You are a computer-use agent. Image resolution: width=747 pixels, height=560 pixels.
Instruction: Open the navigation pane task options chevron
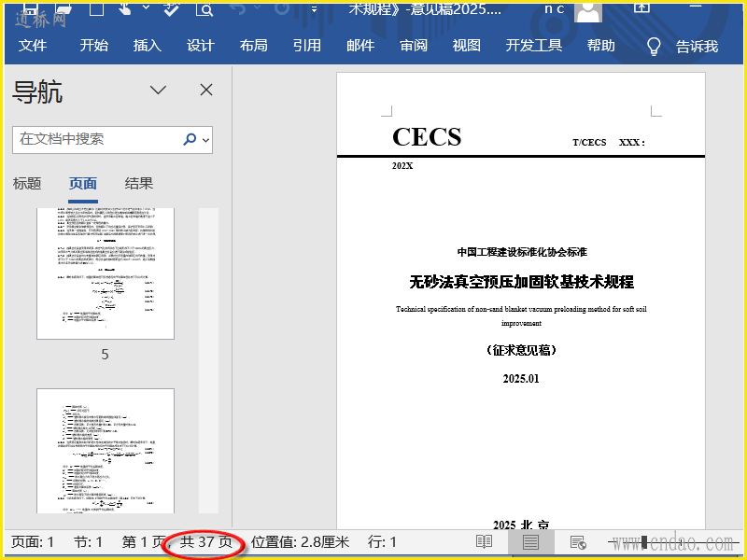(x=158, y=90)
